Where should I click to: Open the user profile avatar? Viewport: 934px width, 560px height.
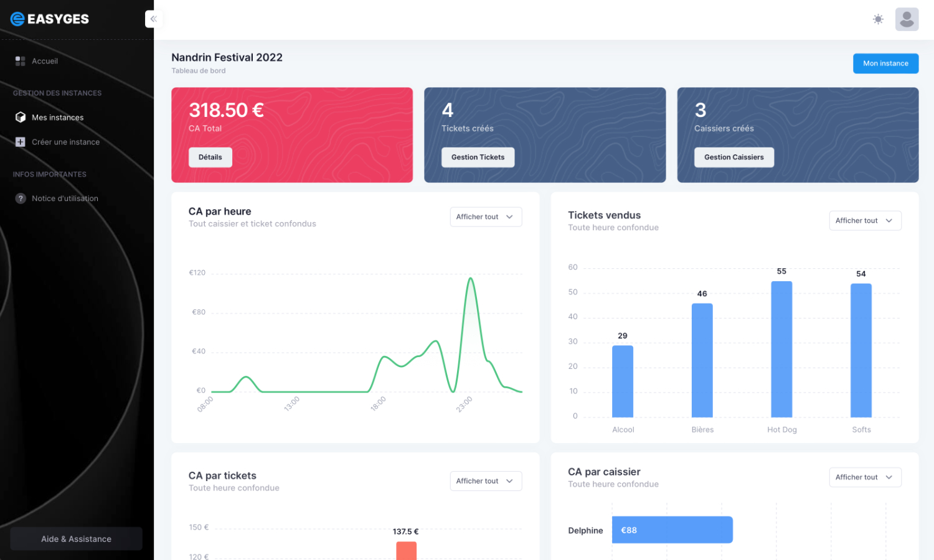pyautogui.click(x=907, y=19)
